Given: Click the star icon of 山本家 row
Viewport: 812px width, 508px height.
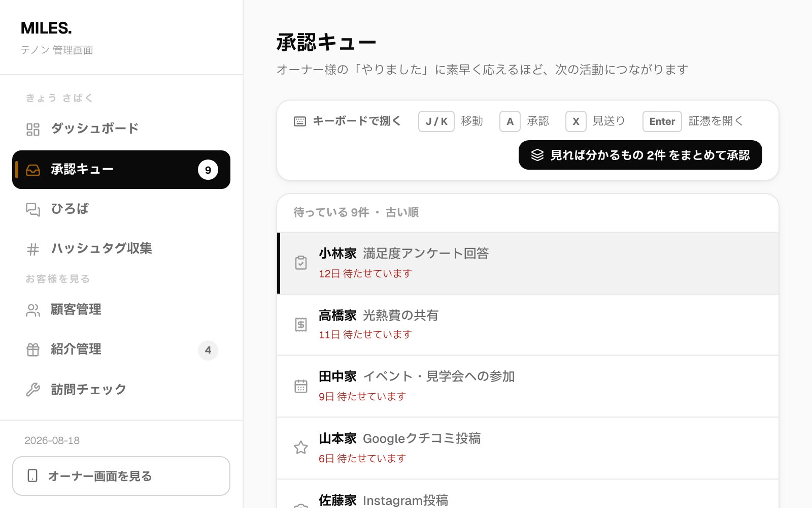Looking at the screenshot, I should (301, 448).
